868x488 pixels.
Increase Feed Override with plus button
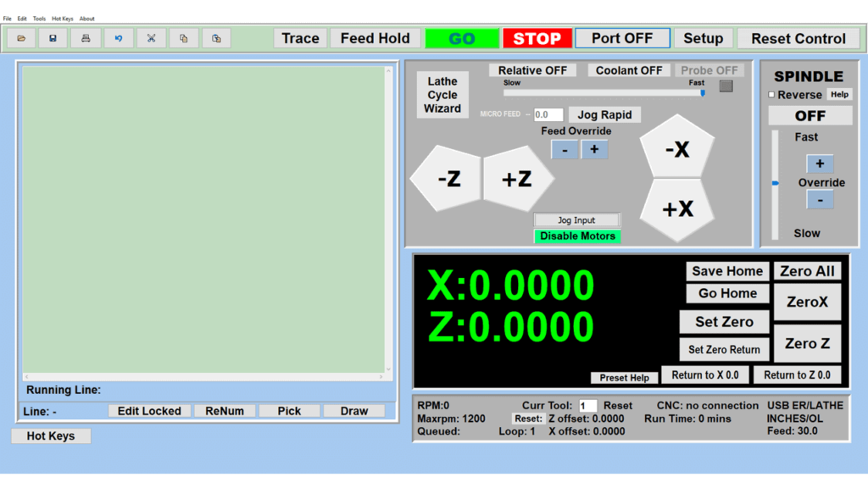click(x=594, y=149)
